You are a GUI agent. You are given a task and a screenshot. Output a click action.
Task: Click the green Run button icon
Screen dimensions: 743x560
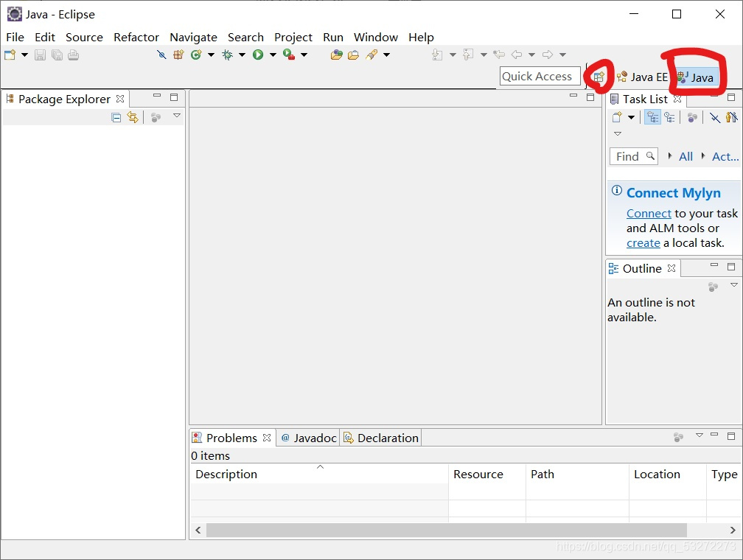[x=258, y=55]
